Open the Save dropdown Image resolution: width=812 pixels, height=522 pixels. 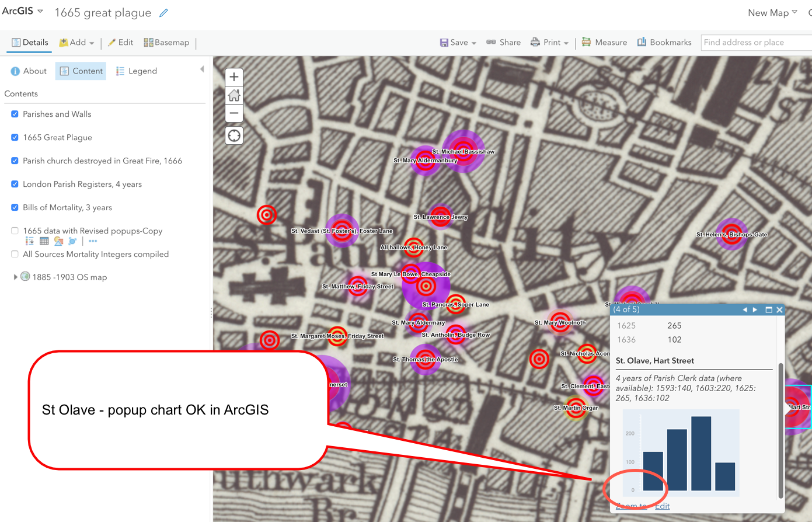click(x=458, y=42)
